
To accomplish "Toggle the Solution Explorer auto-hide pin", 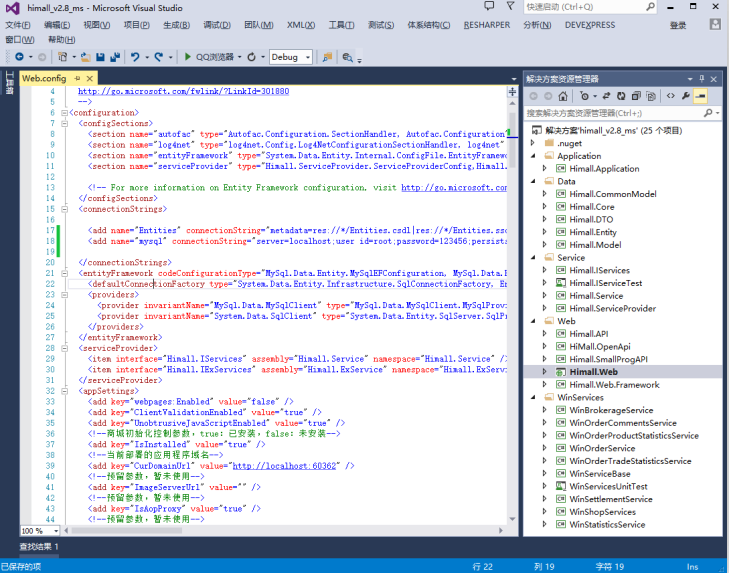I will pyautogui.click(x=703, y=78).
